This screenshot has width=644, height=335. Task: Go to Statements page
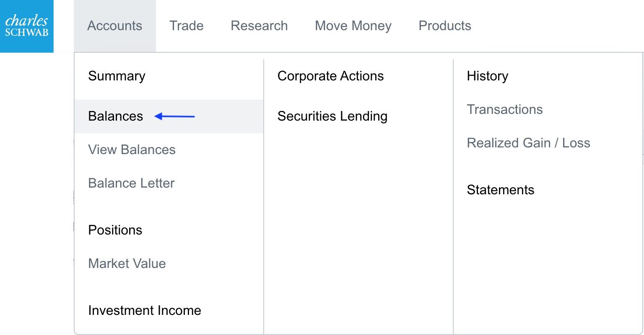[500, 190]
